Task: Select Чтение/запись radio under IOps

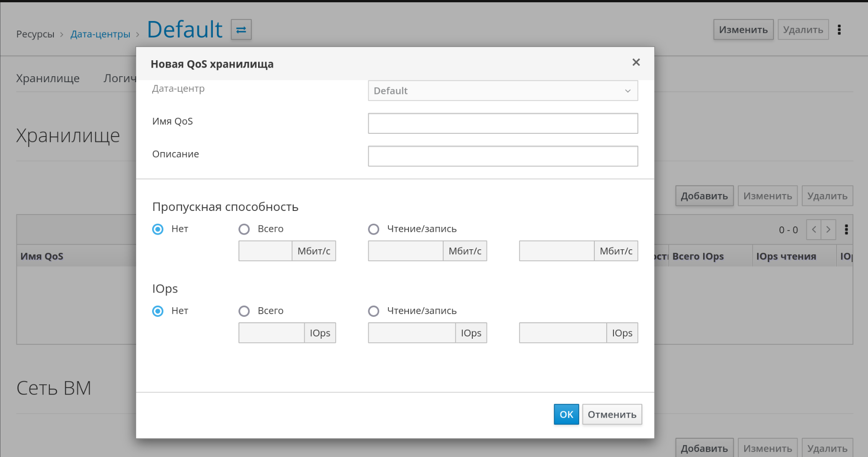Action: coord(374,311)
